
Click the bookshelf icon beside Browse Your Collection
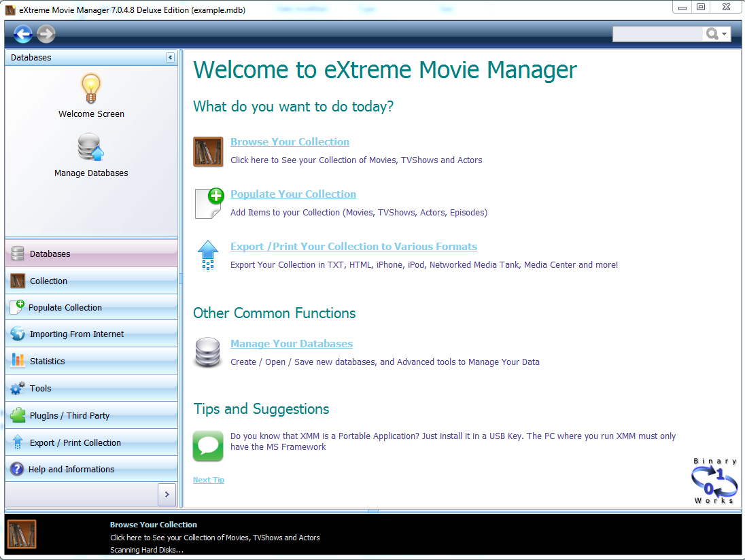click(x=208, y=152)
